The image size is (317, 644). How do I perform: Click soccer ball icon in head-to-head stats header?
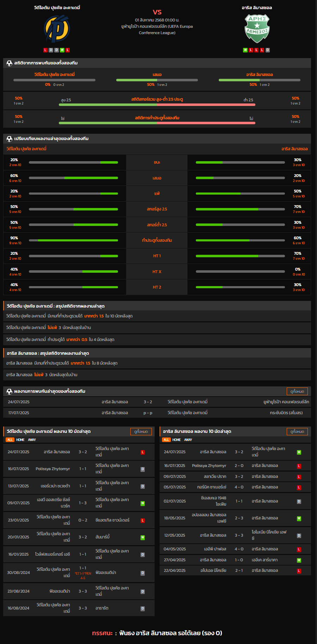pos(10,63)
